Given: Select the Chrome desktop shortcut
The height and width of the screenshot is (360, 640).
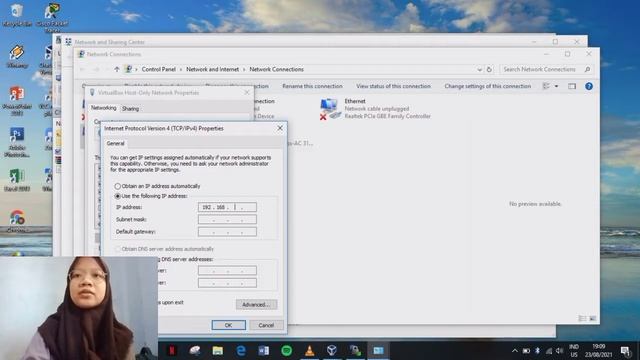Looking at the screenshot, I should click(x=17, y=221).
